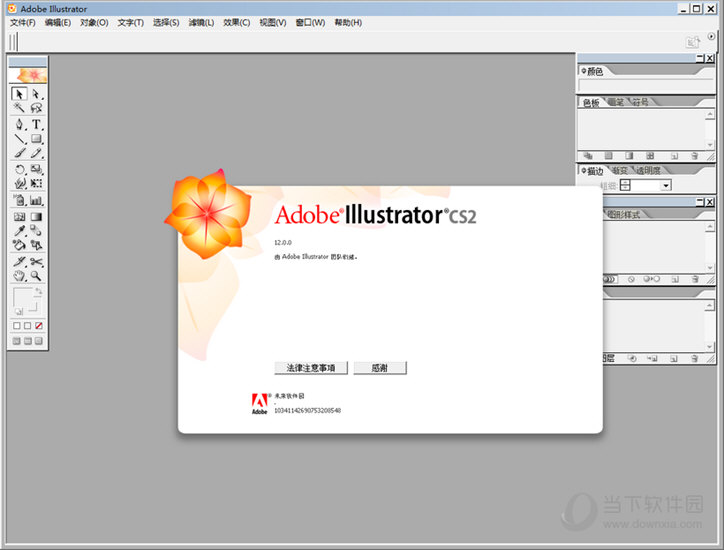
Task: Click the stroke weight stepper arrows
Action: click(x=625, y=186)
